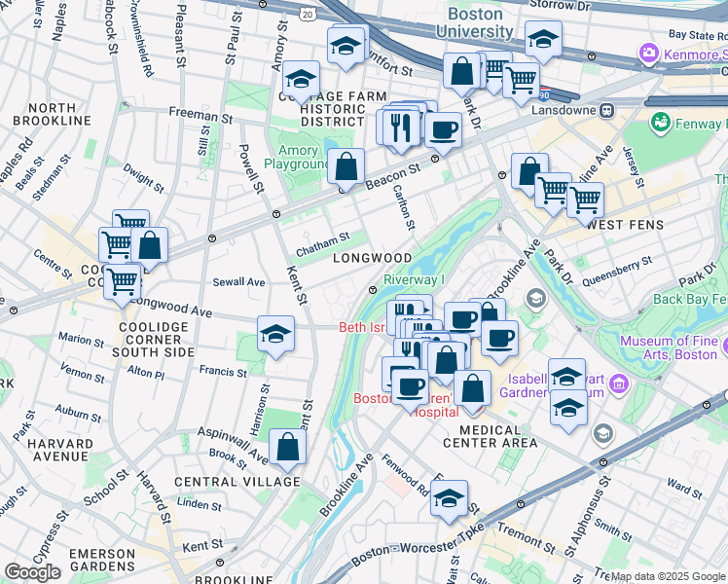Click the LONGWOOD neighborhood label
The image size is (728, 584).
coord(373,258)
